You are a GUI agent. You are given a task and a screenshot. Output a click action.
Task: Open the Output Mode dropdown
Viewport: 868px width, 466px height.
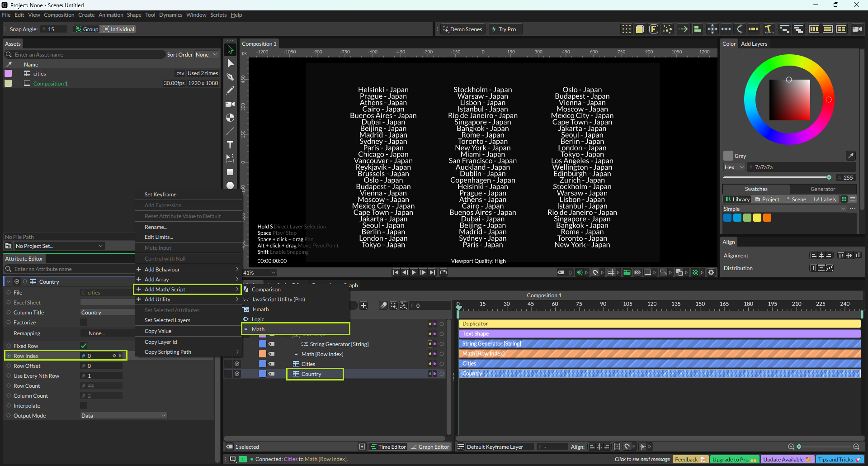click(x=123, y=415)
